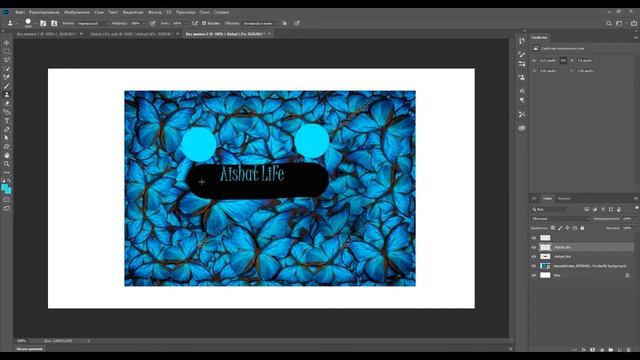Open the workspace switcher at top right
This screenshot has height=360, width=640.
click(620, 23)
